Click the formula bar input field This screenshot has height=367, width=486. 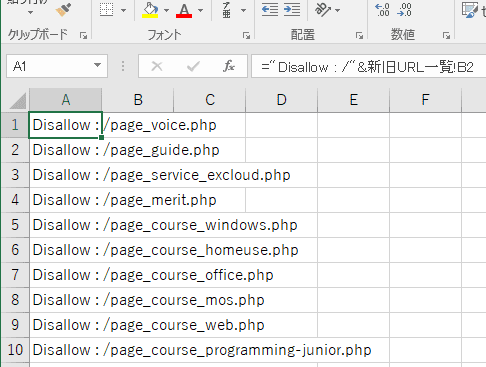[368, 66]
